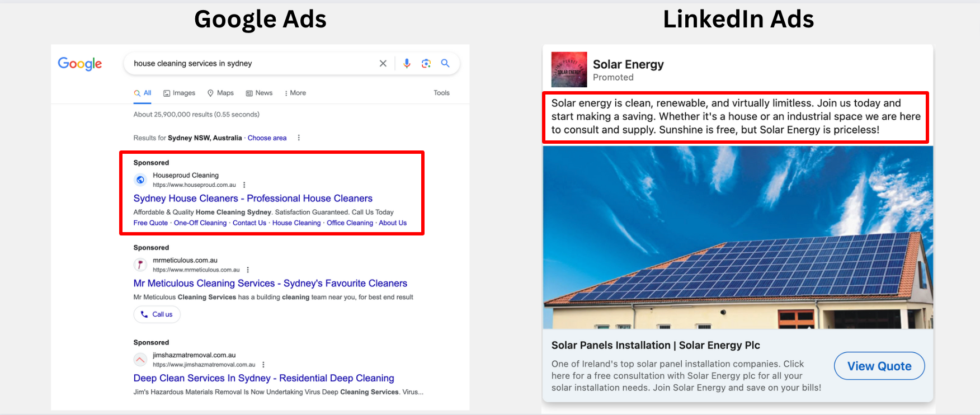Open Mr Meticulous Cleaning Services ad headline
The width and height of the screenshot is (980, 415).
coord(270,284)
